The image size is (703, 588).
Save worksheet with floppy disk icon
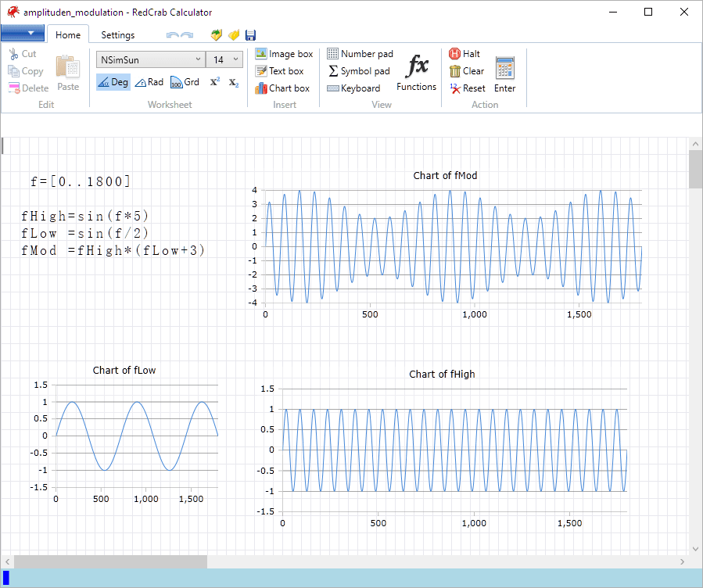(250, 35)
